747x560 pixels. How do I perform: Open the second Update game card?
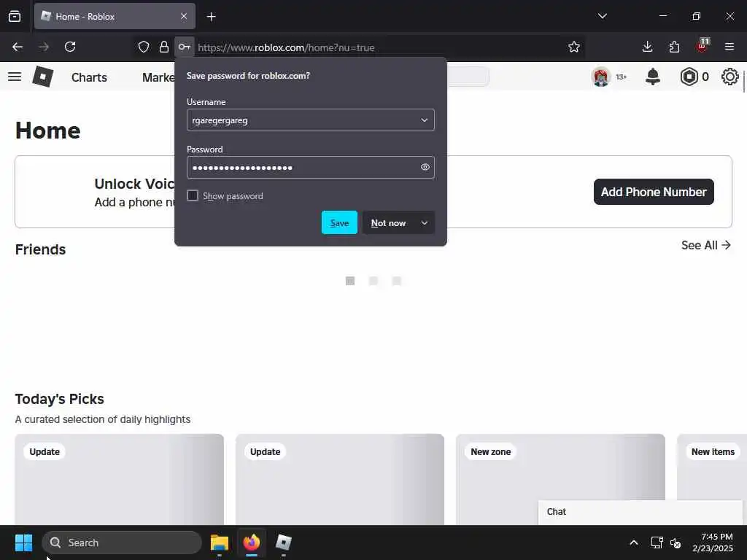tap(340, 479)
